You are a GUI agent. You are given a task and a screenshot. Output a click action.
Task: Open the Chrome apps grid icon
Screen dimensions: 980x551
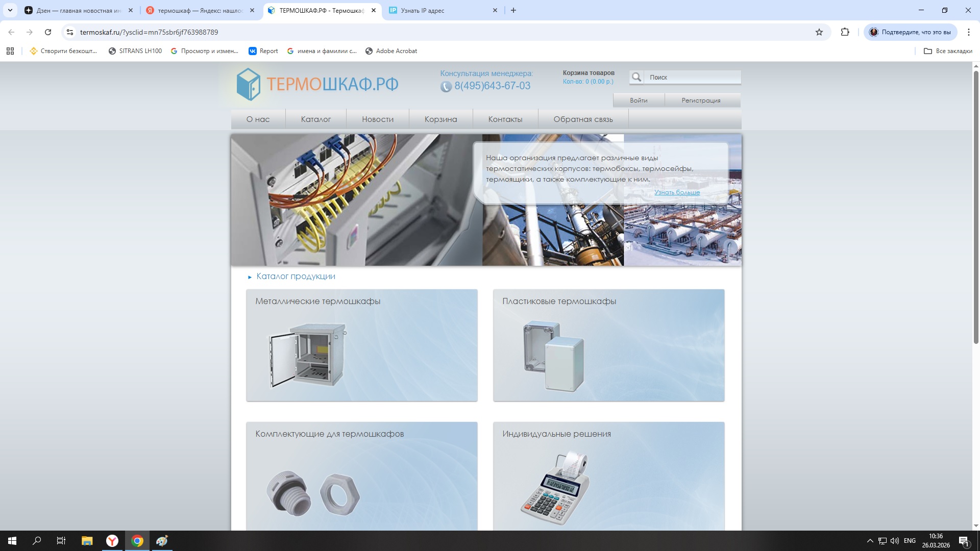click(x=10, y=51)
